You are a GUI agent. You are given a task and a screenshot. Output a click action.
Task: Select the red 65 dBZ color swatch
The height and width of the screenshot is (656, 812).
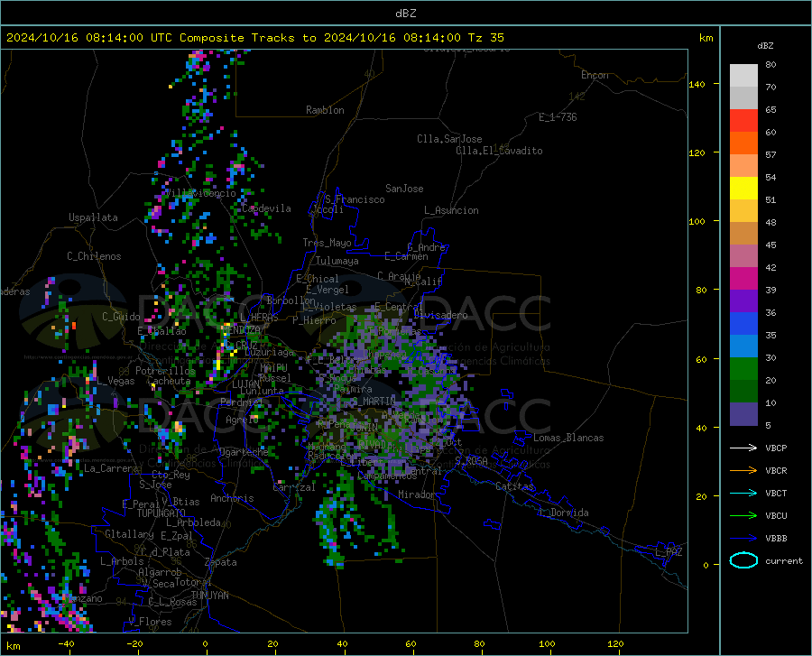click(743, 121)
